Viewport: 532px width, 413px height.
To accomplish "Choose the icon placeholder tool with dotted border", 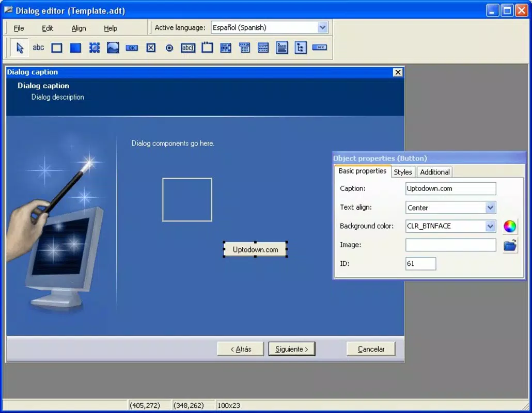I will point(95,48).
